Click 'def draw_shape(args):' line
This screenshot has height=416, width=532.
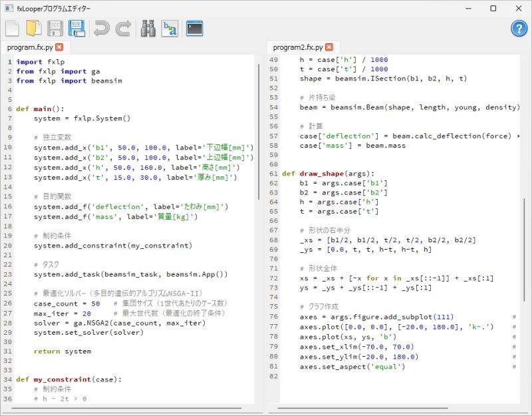[x=328, y=174]
